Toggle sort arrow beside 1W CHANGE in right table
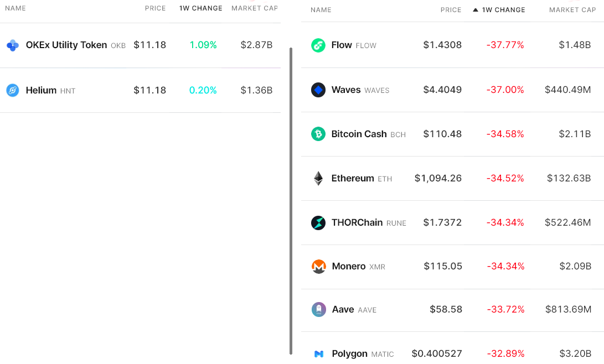This screenshot has width=604, height=364. point(476,10)
